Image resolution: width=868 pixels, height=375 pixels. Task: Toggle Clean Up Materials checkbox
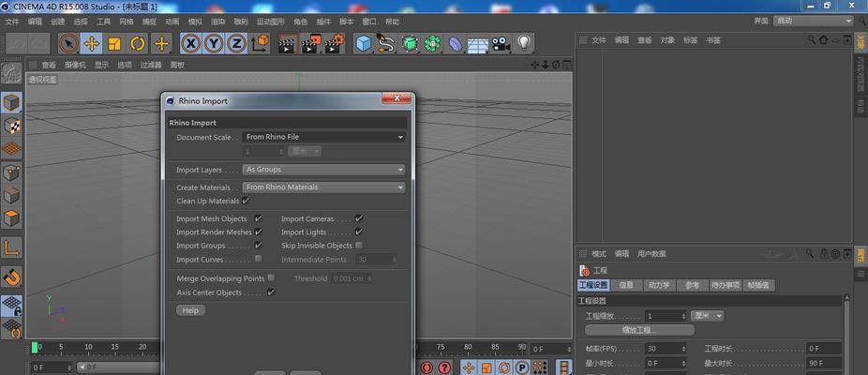246,201
